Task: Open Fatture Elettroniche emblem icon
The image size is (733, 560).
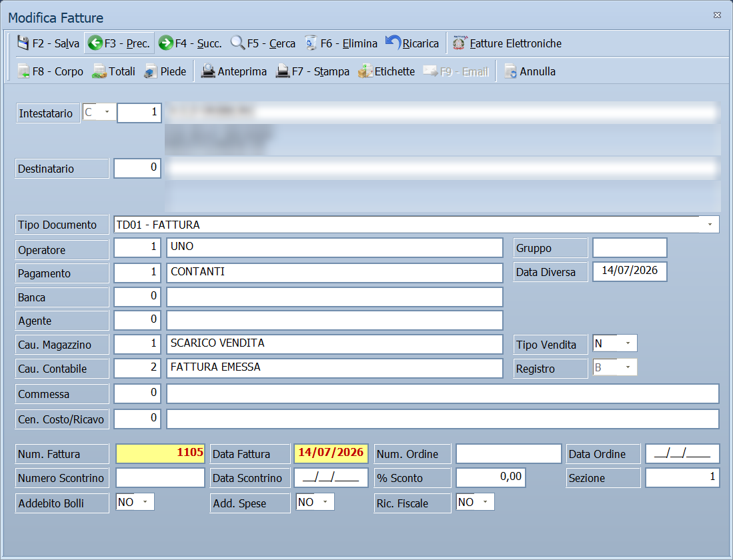Action: pyautogui.click(x=459, y=43)
